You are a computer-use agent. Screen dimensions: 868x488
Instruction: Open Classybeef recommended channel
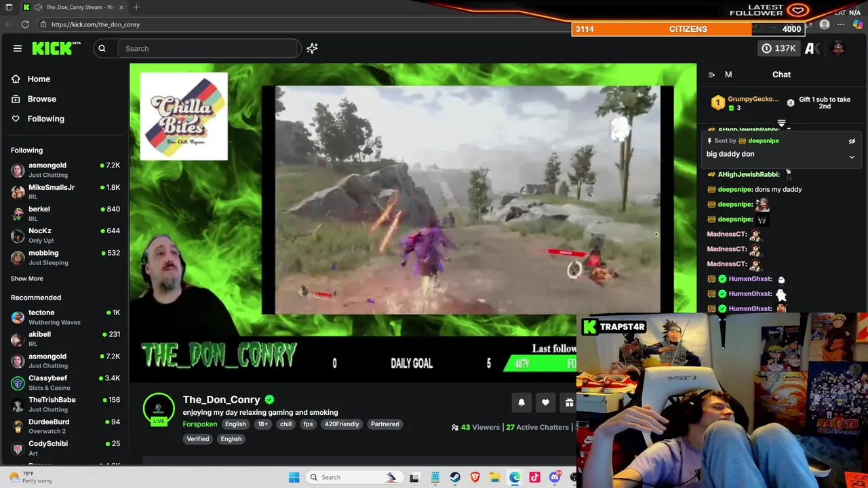click(64, 382)
